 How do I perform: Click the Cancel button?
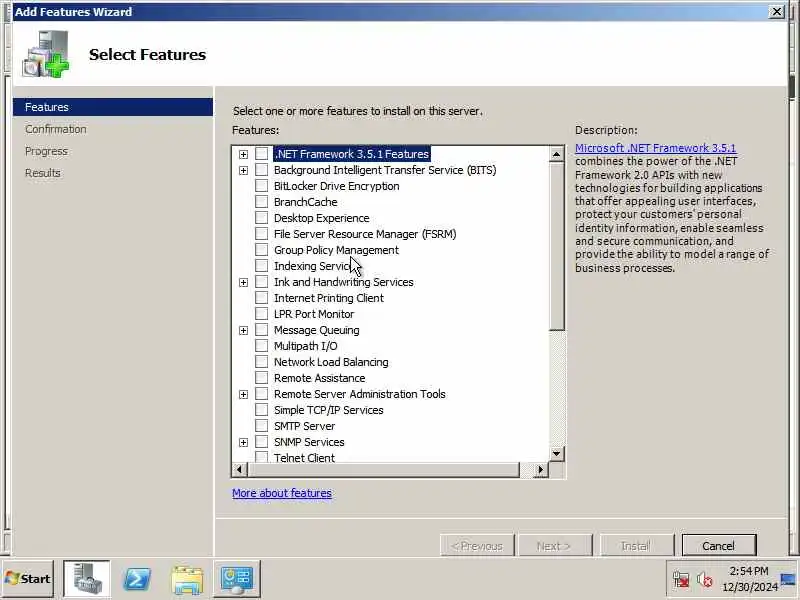click(718, 546)
